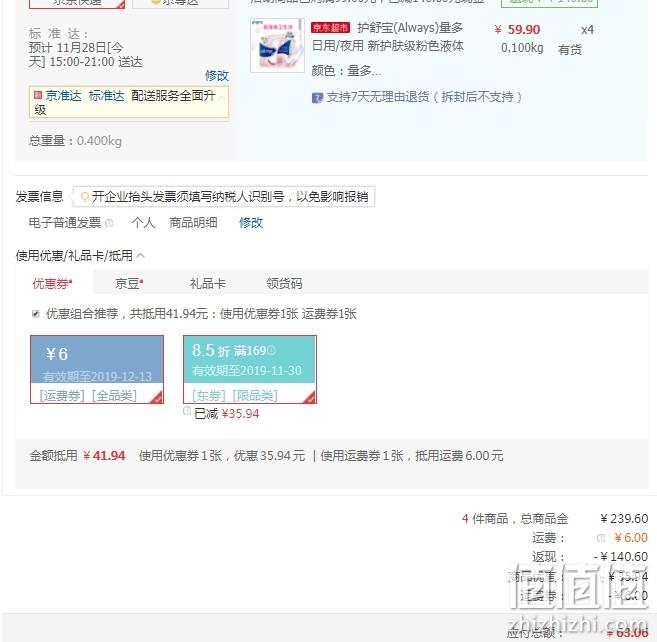Click the x4 quantity text
This screenshot has width=657, height=642.
point(587,30)
